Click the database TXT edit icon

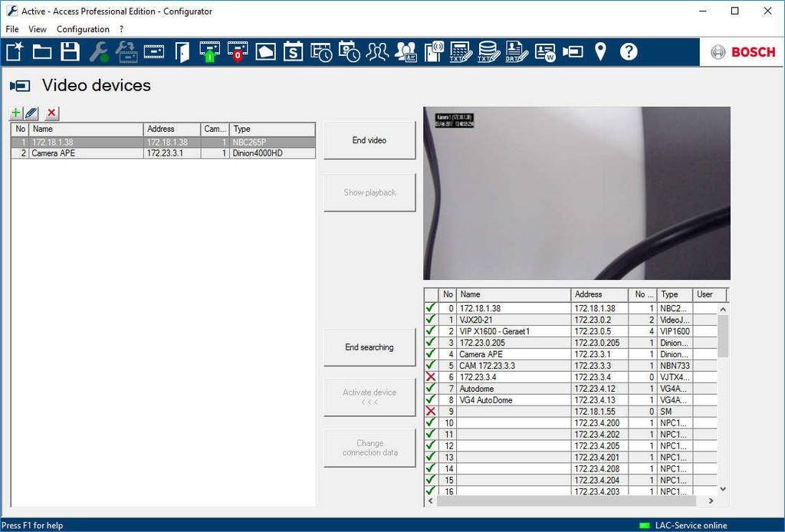coord(488,51)
